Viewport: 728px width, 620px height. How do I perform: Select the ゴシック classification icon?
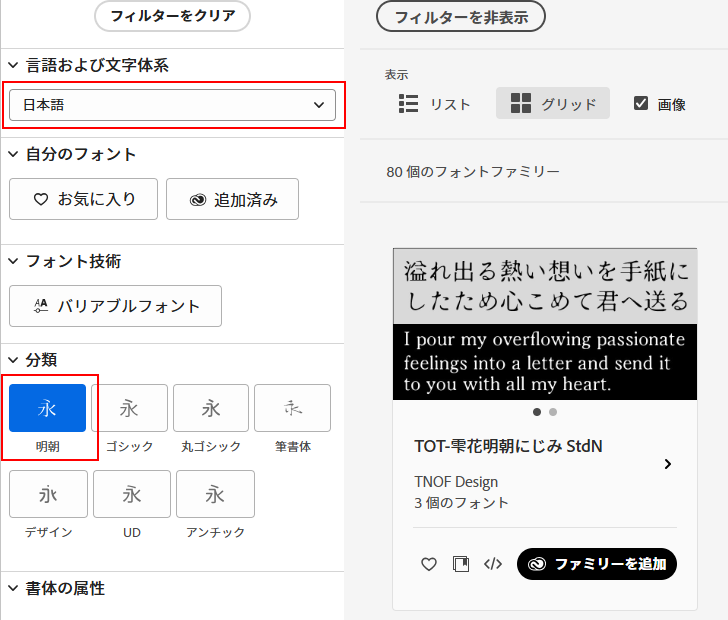[x=129, y=408]
